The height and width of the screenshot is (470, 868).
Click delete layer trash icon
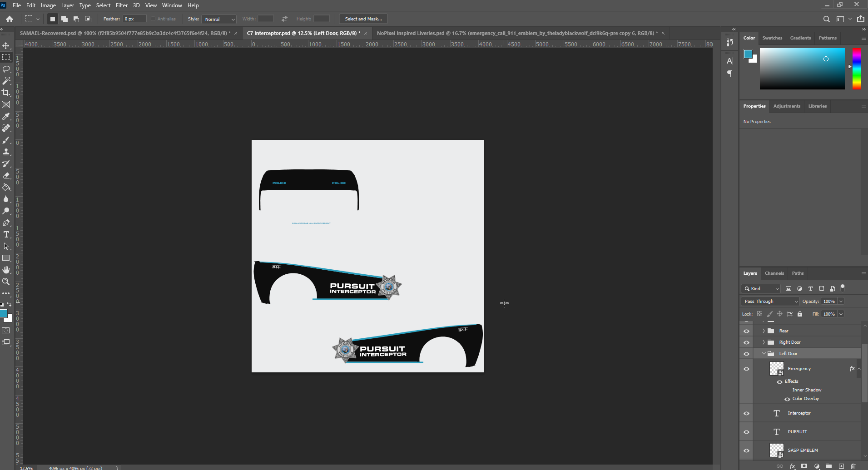pyautogui.click(x=853, y=466)
